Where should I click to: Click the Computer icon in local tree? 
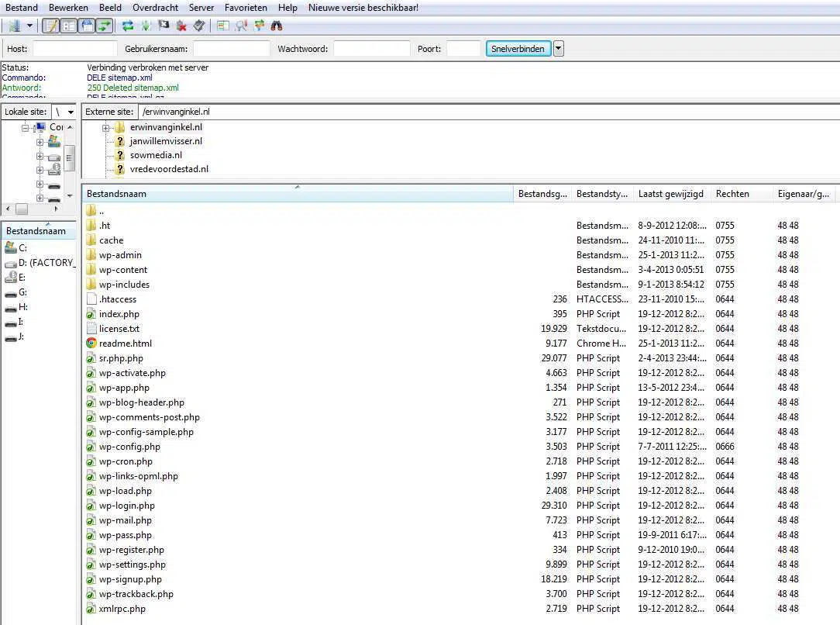pyautogui.click(x=40, y=127)
